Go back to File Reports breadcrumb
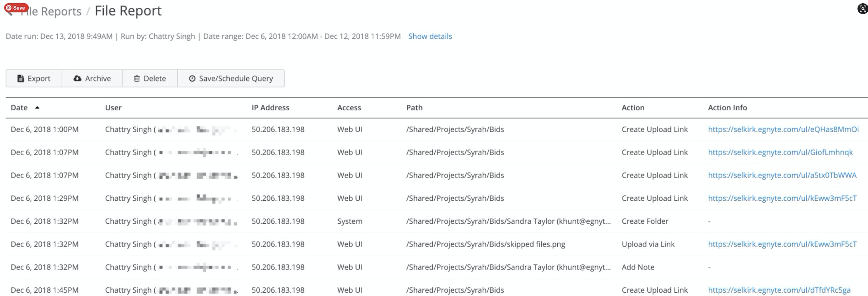This screenshot has width=868, height=296. pyautogui.click(x=50, y=11)
